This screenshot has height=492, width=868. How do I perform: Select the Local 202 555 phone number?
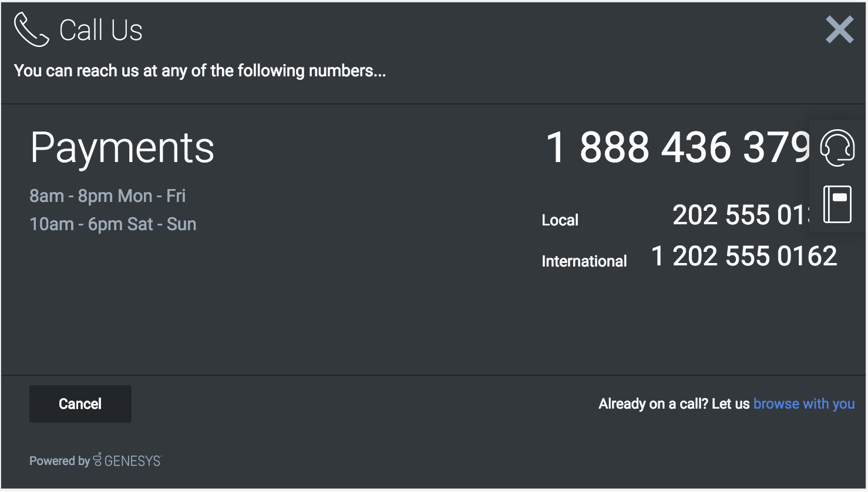click(x=740, y=215)
